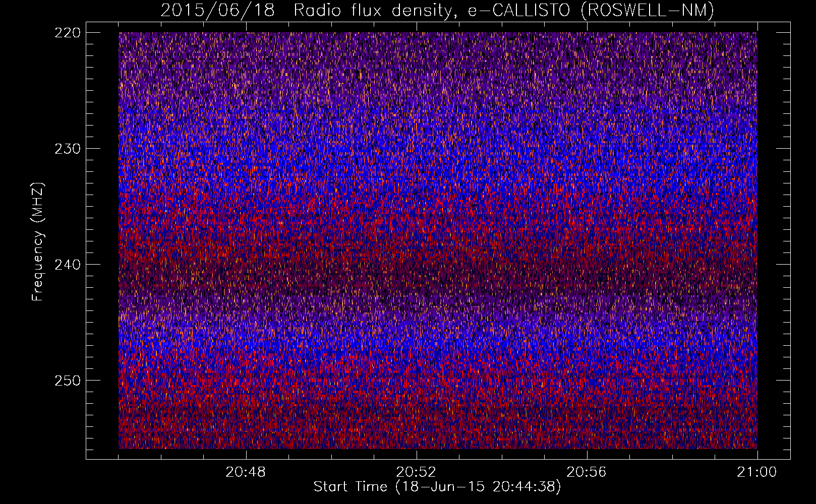Click the 240 frequency tick label
816x504 pixels.
[67, 265]
